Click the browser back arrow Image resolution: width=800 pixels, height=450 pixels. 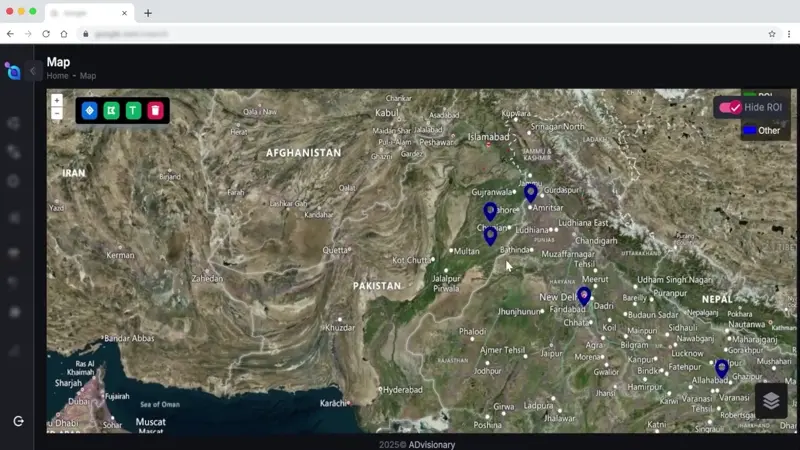(x=10, y=34)
